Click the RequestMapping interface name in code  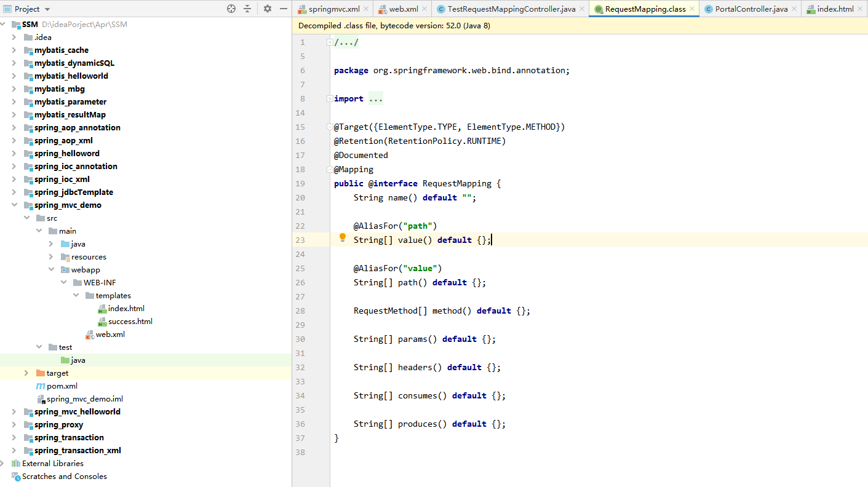point(457,184)
